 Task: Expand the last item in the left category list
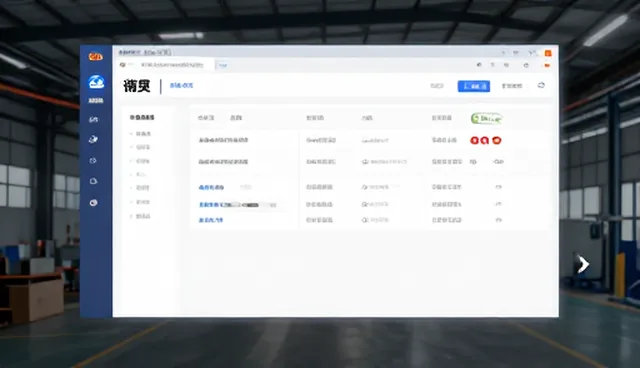tap(141, 216)
